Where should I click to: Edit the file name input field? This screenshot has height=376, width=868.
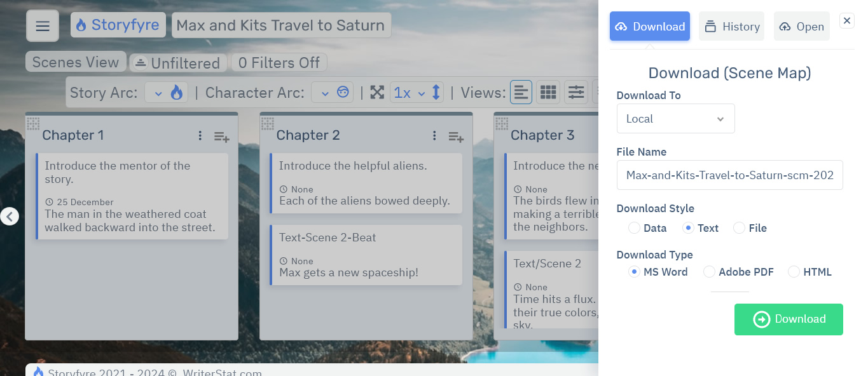tap(729, 175)
